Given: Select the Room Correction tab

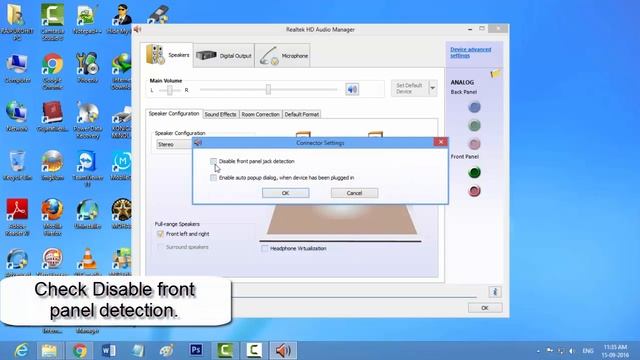Looking at the screenshot, I should (x=260, y=114).
